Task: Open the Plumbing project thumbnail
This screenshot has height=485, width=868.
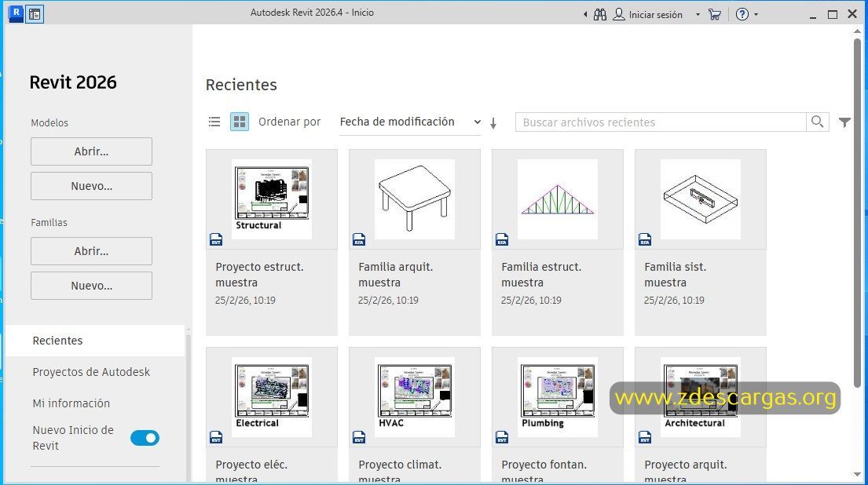Action: pos(558,397)
